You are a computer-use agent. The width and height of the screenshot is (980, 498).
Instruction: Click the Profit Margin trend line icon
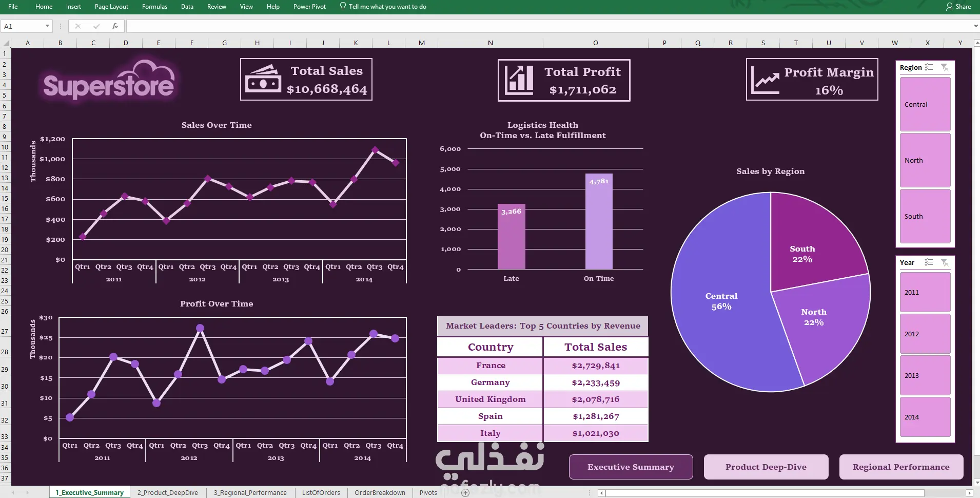[765, 80]
